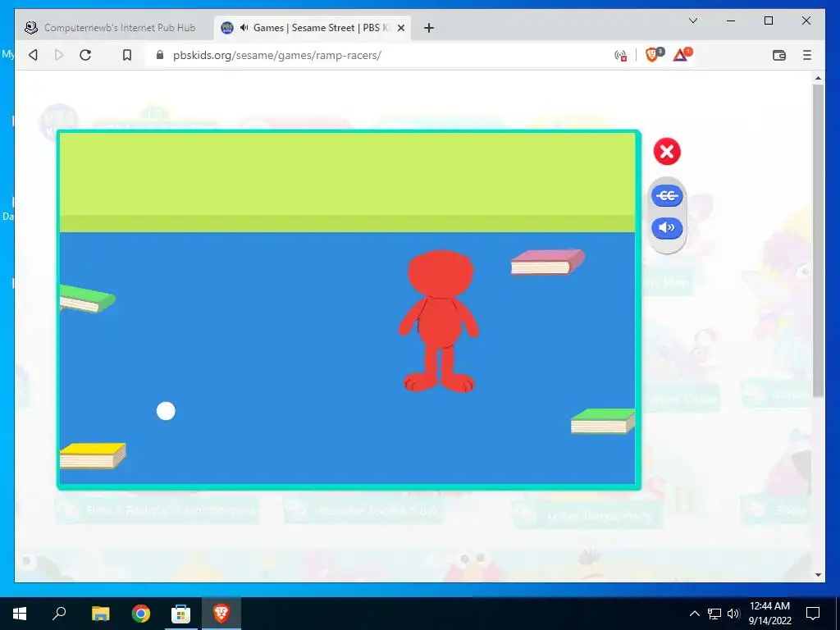Click the pink book in the game
This screenshot has height=630, width=840.
pyautogui.click(x=547, y=262)
